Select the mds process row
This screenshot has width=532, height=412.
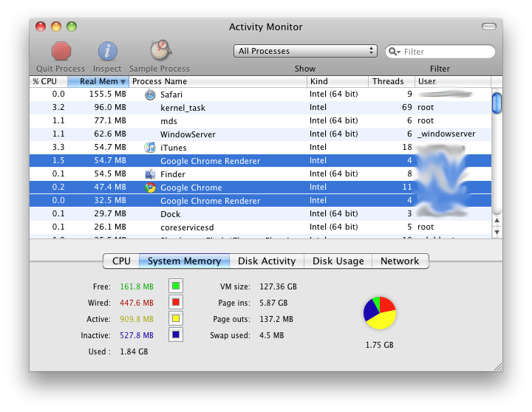coord(260,120)
